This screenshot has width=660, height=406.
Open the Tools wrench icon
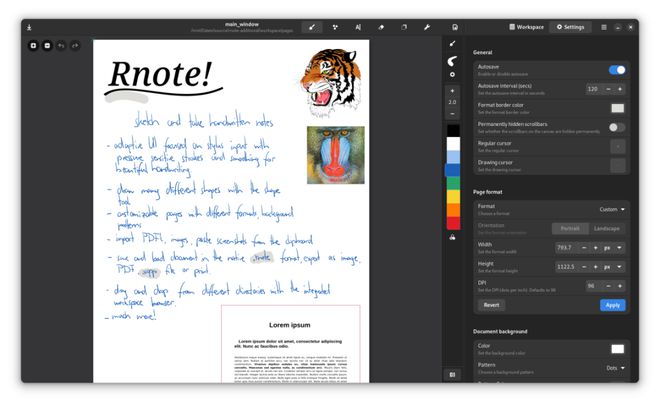427,27
